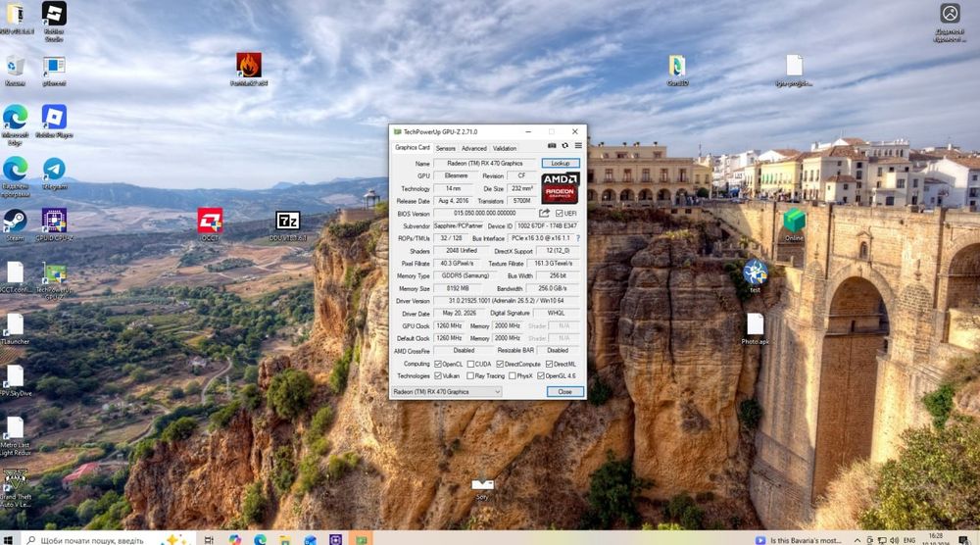
Task: Click the 'Aug 4, 2016' release date value
Action: click(454, 201)
